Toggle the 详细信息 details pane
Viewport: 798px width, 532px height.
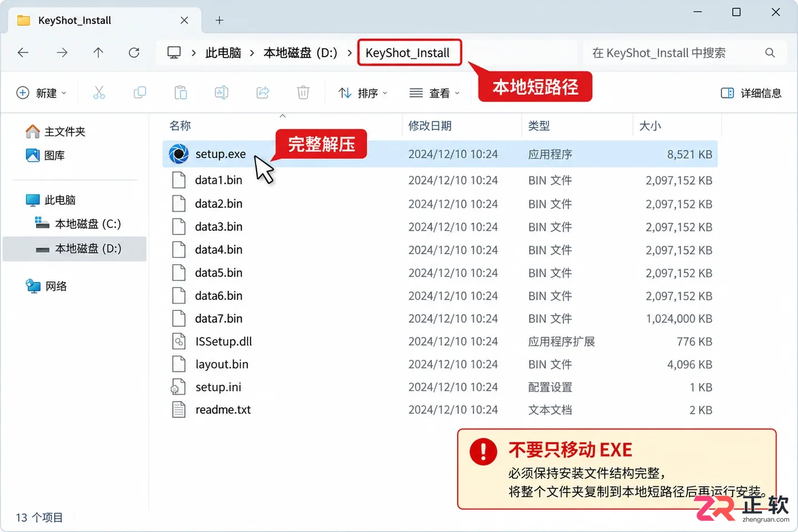(x=751, y=93)
